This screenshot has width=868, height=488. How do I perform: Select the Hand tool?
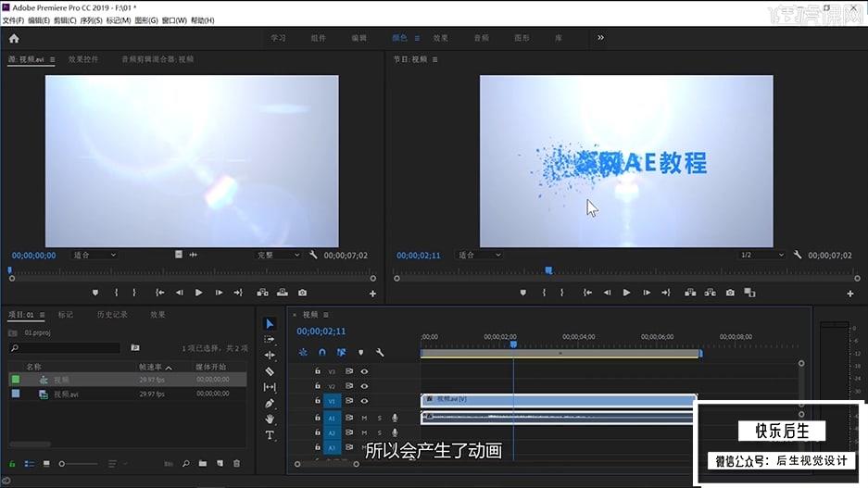tap(270, 419)
